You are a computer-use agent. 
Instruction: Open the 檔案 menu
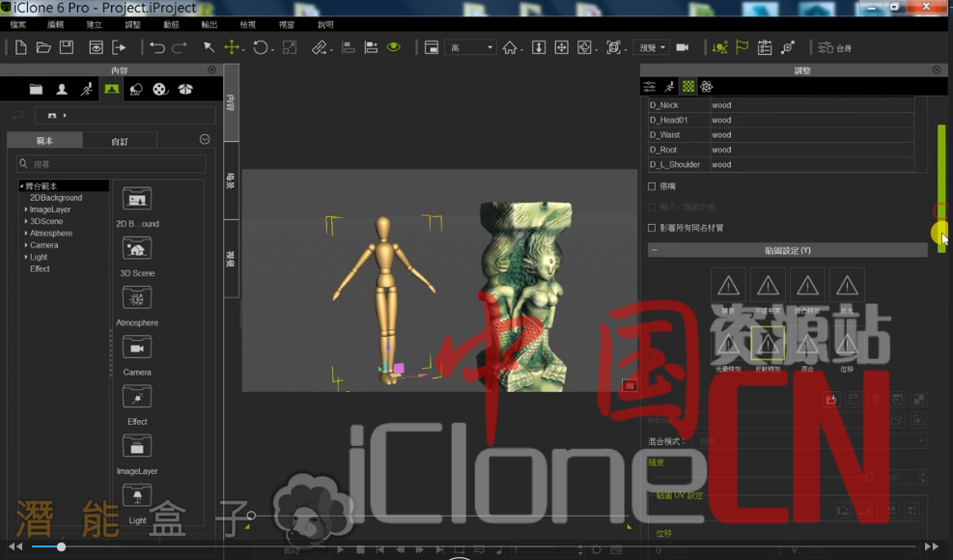tap(18, 24)
